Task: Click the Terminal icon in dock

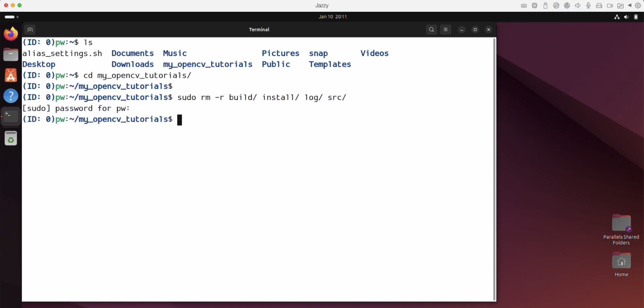Action: click(11, 116)
